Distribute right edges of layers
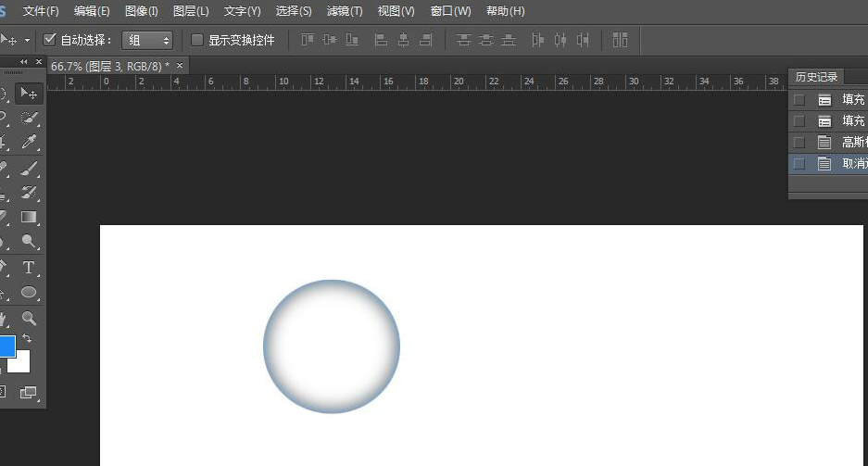Image resolution: width=868 pixels, height=466 pixels. pyautogui.click(x=583, y=40)
